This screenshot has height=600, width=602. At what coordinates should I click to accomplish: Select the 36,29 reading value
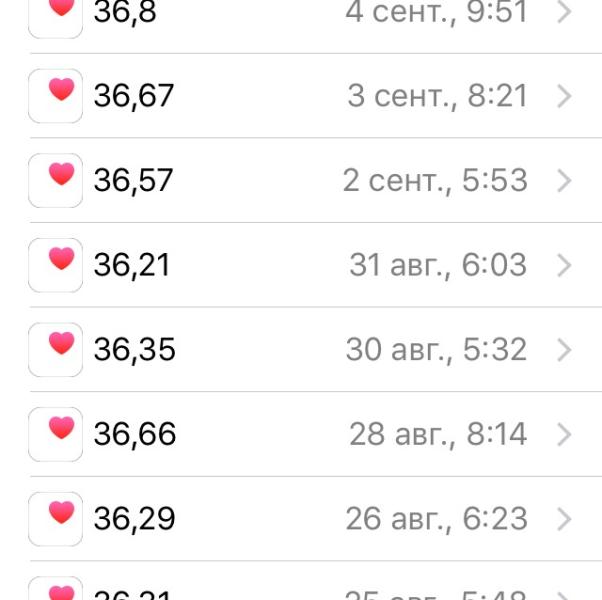134,519
